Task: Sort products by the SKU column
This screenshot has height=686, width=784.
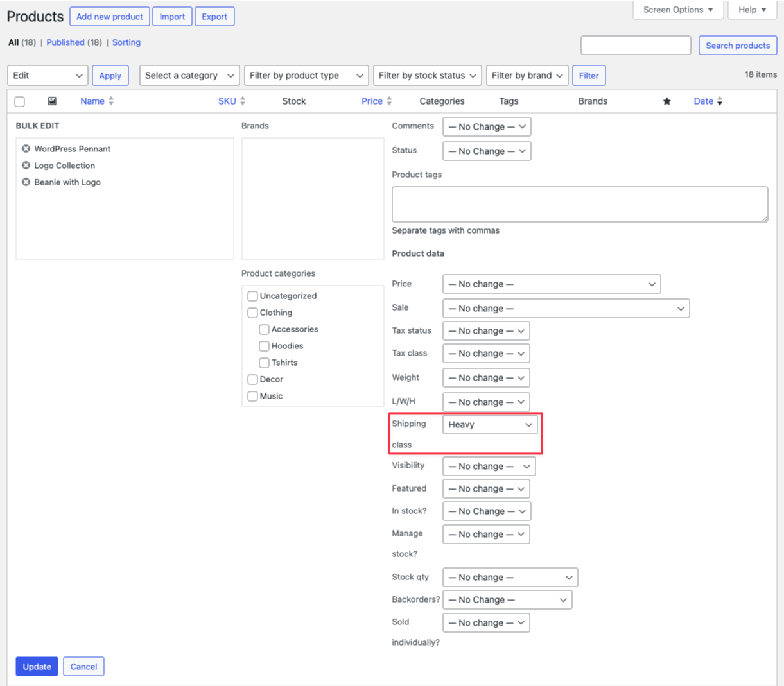Action: [x=226, y=101]
